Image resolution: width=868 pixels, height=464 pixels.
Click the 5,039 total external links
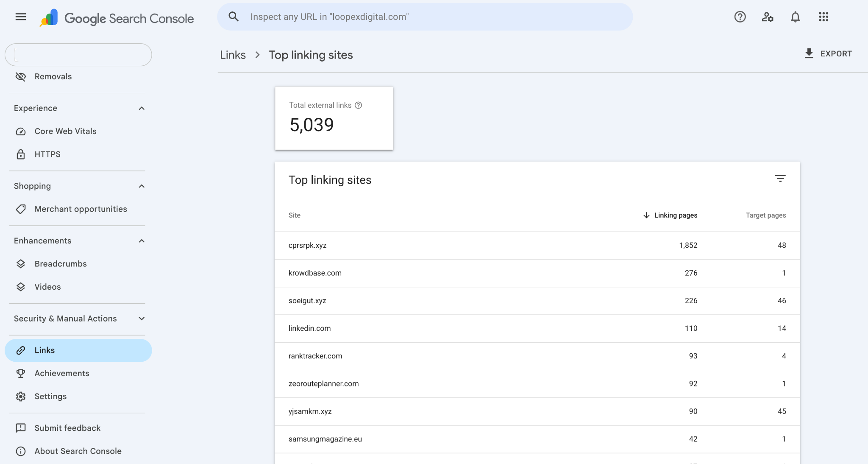312,125
